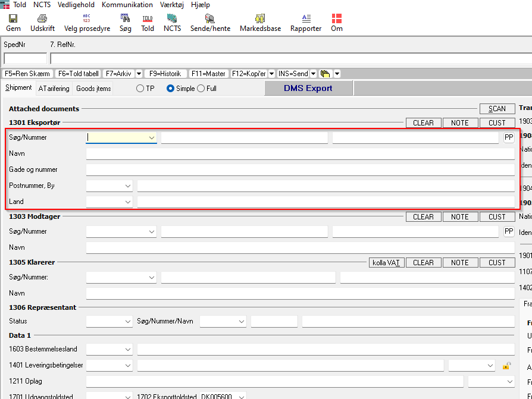The width and height of the screenshot is (532, 399).
Task: Open Eksportør Postnummer dropdown
Action: (128, 186)
